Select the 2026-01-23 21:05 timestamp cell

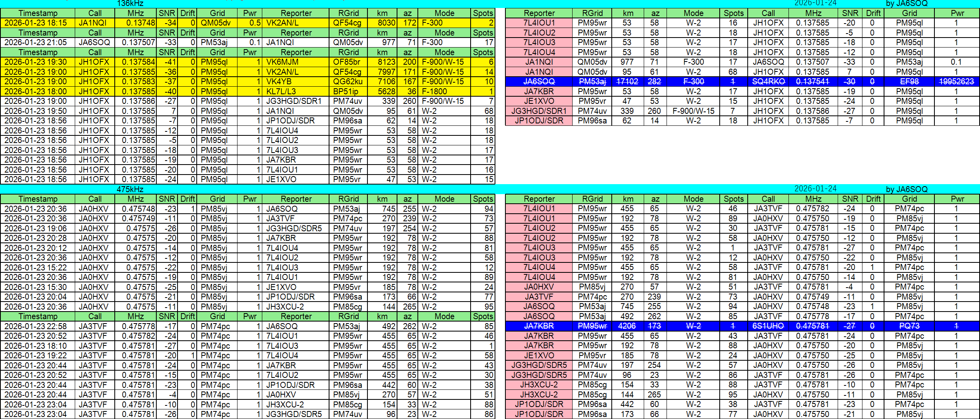click(x=36, y=42)
